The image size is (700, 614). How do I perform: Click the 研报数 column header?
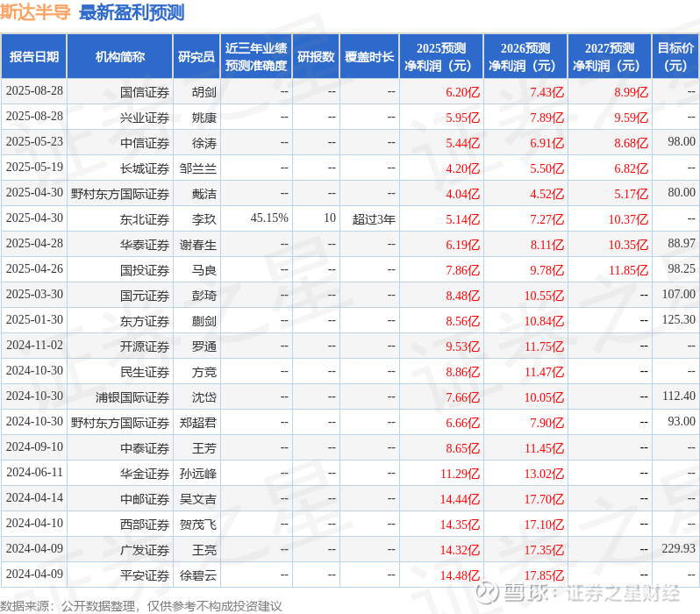pyautogui.click(x=316, y=56)
